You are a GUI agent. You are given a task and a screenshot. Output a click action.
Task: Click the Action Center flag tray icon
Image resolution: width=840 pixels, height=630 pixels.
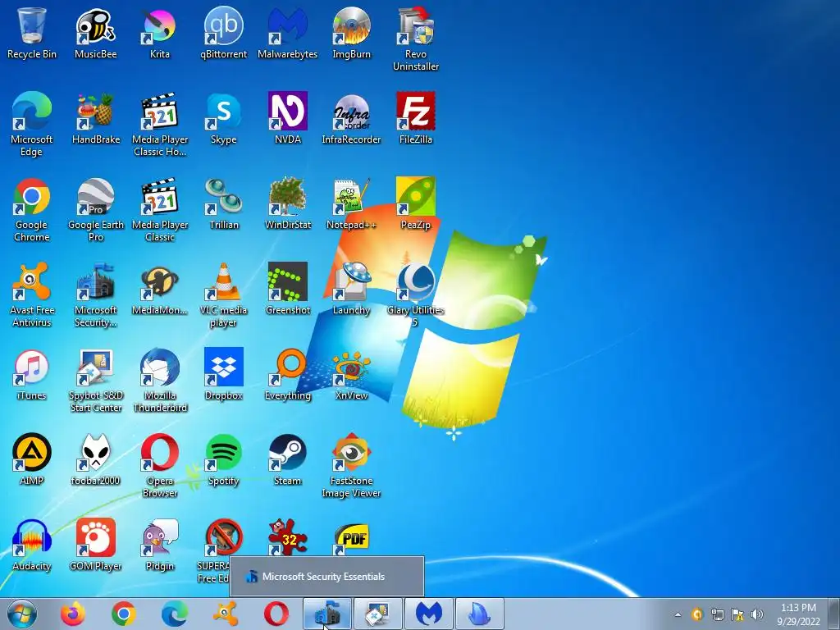pyautogui.click(x=737, y=614)
